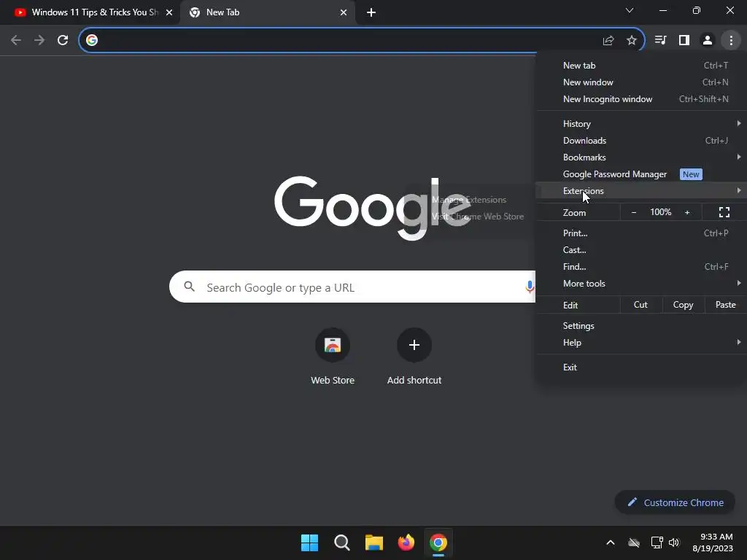This screenshot has height=560, width=747.
Task: Close the Chrome three-dot menu button
Action: point(731,40)
